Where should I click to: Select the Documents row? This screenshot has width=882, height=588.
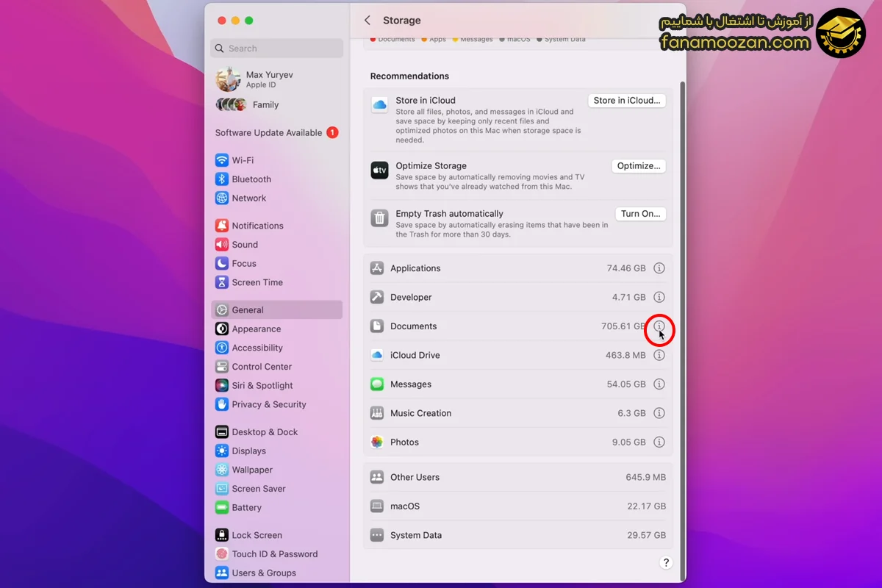(x=517, y=326)
